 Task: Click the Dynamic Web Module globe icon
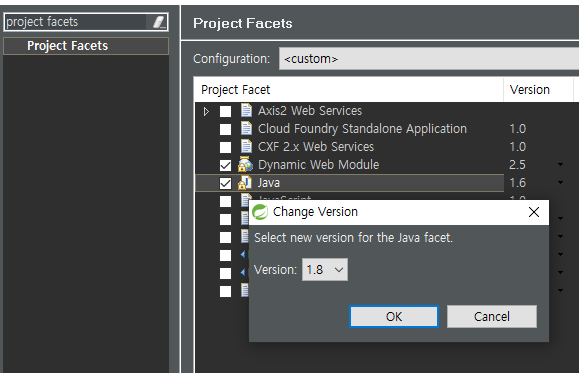(x=246, y=164)
